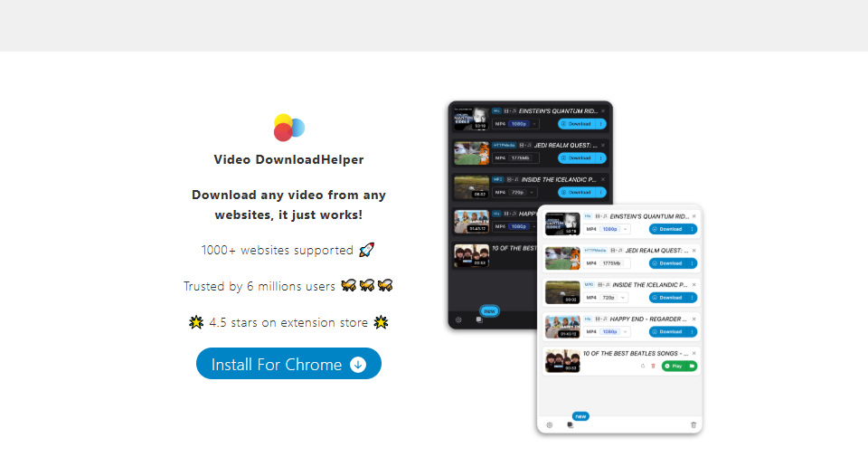Download Jedi Realm Quest in dark panel

point(576,158)
